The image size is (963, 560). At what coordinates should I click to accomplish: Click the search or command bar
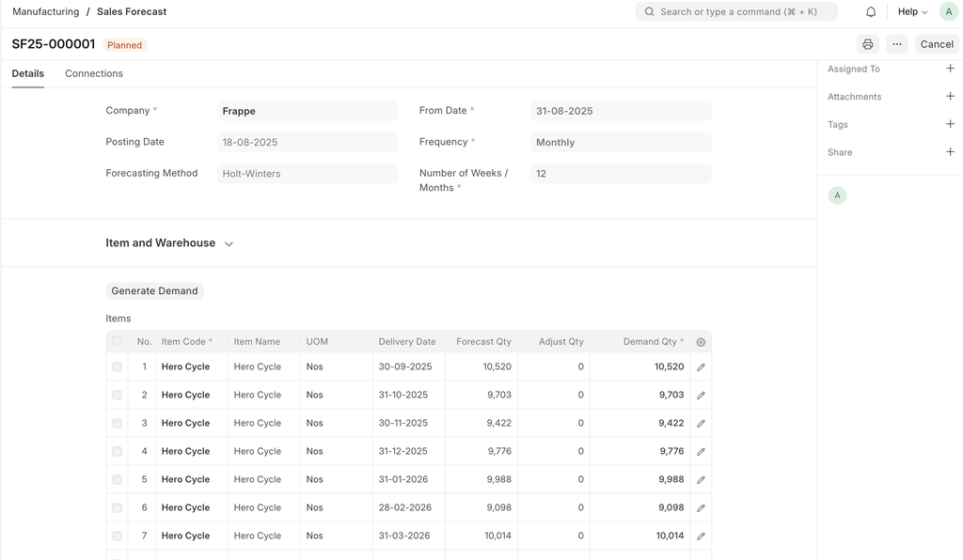click(x=735, y=12)
